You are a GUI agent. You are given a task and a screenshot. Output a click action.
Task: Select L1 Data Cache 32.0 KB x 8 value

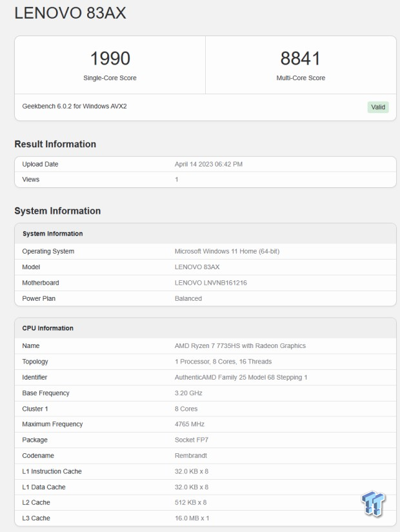tap(192, 487)
